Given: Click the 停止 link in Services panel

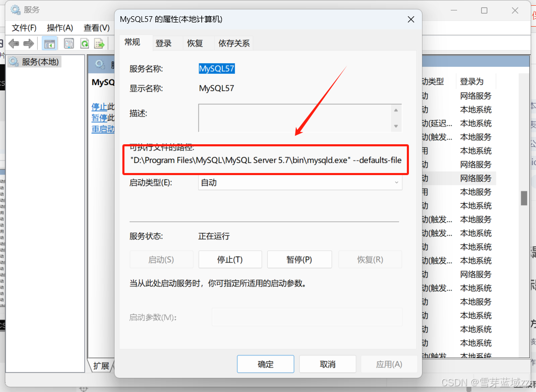Looking at the screenshot, I should (x=99, y=107).
